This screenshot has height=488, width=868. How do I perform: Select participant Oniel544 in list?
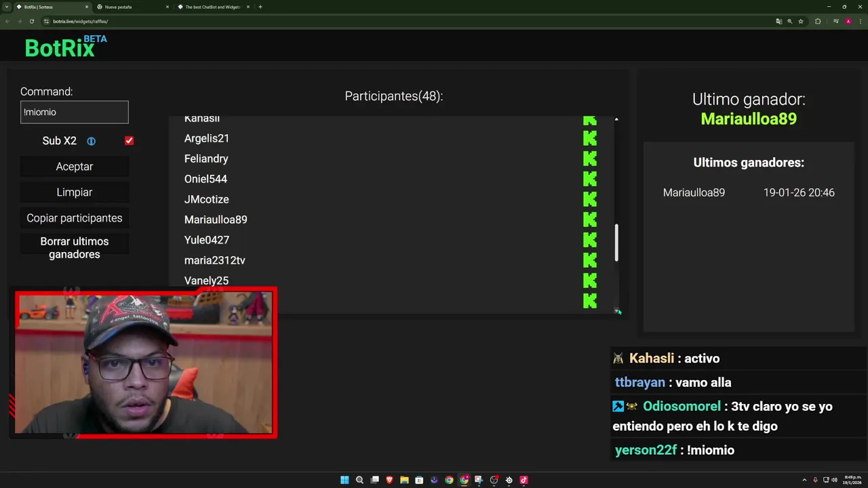(x=205, y=179)
